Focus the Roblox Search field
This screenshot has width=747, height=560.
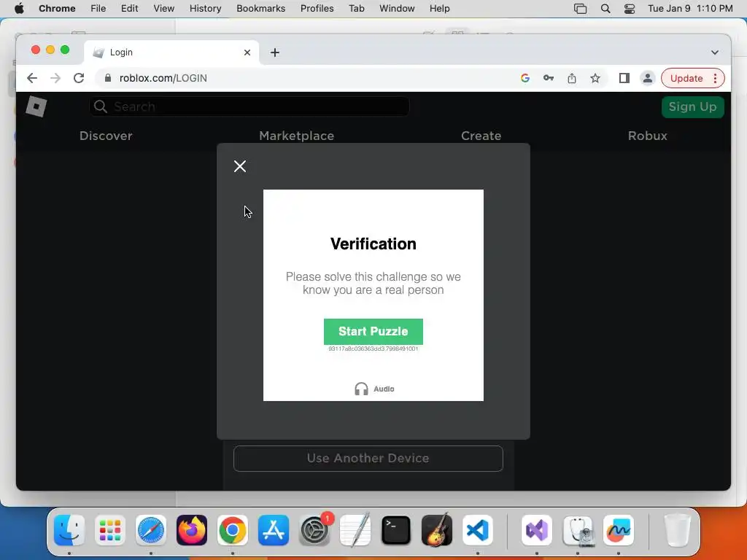point(249,106)
